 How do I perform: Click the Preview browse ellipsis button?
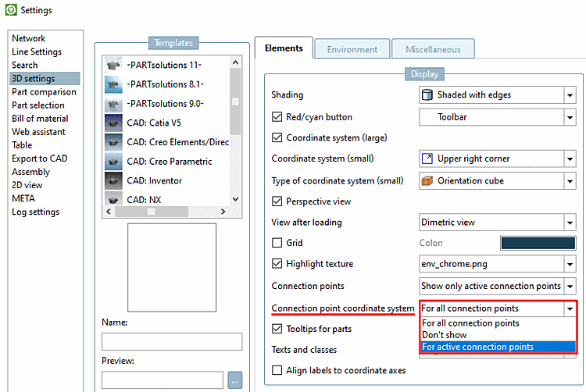[x=235, y=380]
